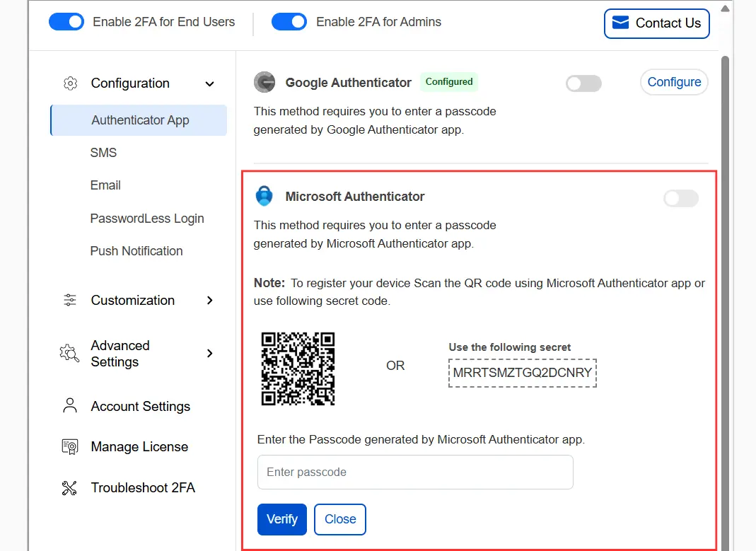Click the Verify button
Screen dimensions: 756x551
(282, 519)
